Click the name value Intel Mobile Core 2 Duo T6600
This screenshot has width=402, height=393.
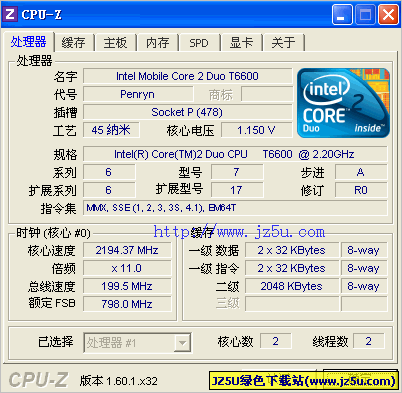point(187,76)
